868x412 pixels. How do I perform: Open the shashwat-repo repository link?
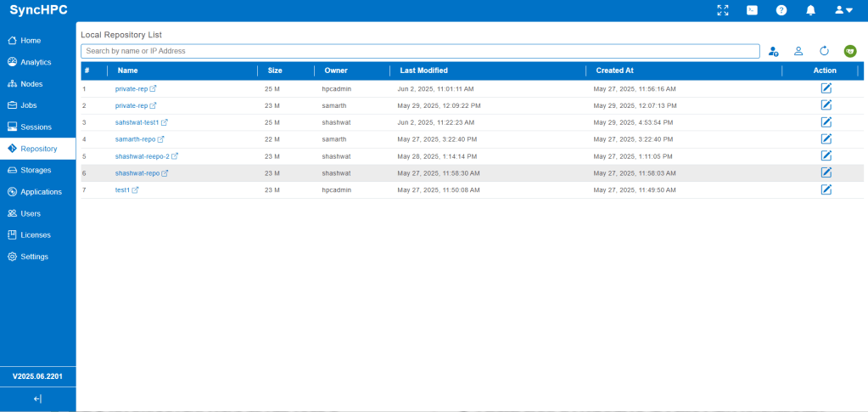click(x=137, y=173)
